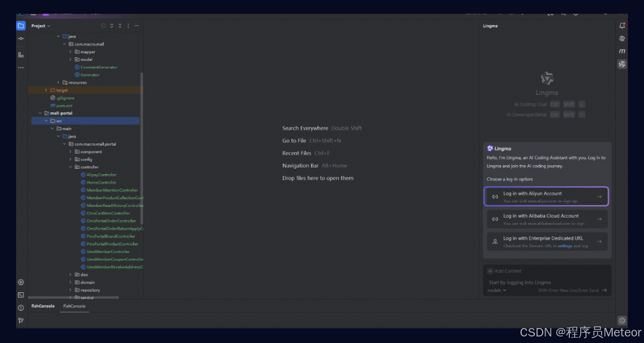Open the models dropdown in Lingma chat
The height and width of the screenshot is (343, 644).
[x=497, y=291]
